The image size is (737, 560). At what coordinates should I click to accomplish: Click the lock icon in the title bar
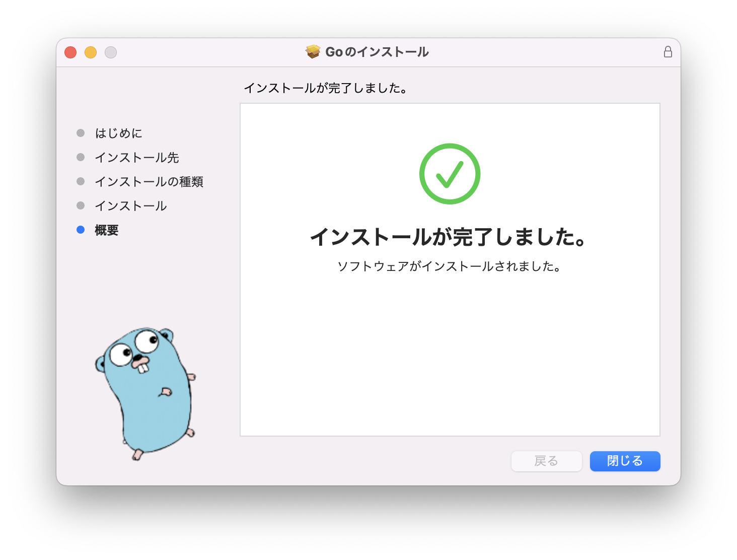[x=668, y=51]
